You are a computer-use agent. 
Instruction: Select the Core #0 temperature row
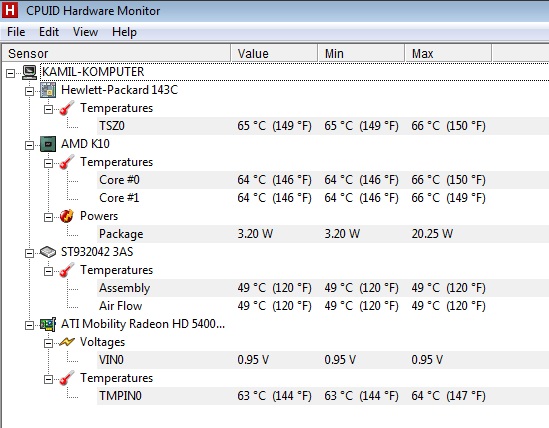coord(322,180)
